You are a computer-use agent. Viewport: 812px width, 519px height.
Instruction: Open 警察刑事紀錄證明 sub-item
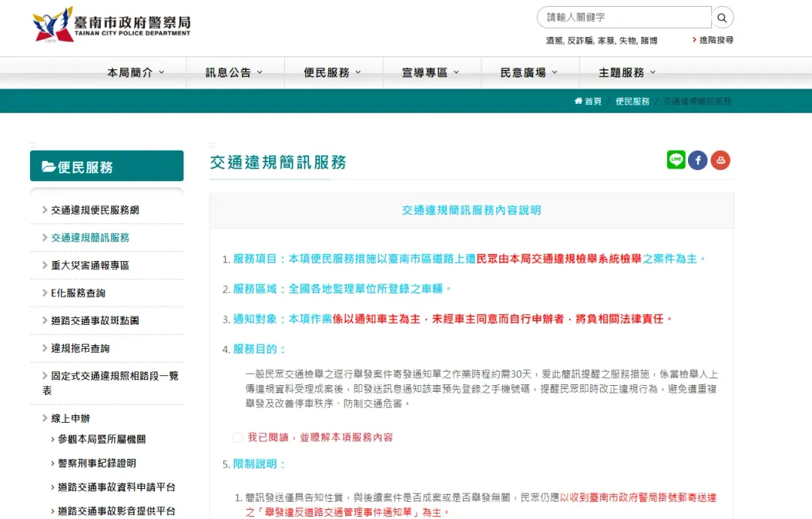(97, 463)
